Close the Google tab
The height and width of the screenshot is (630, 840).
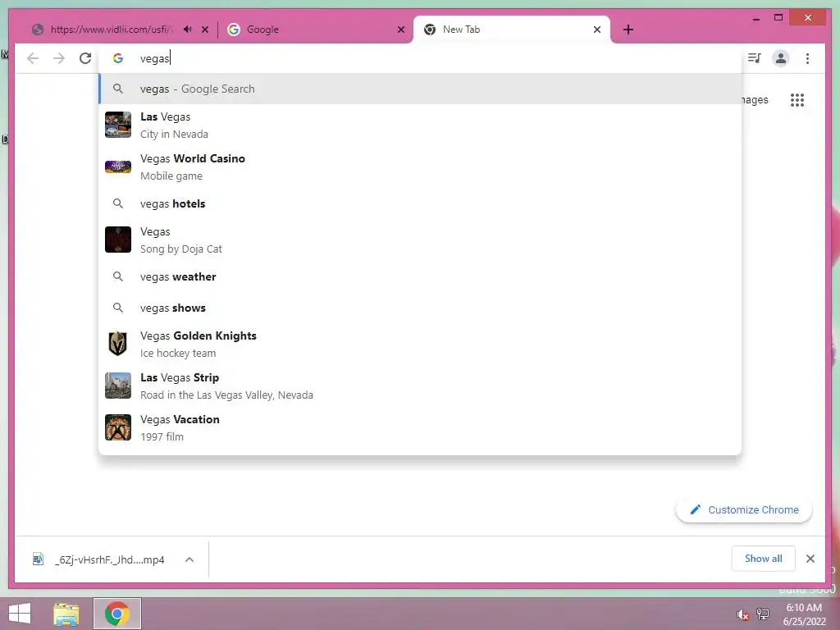coord(400,30)
